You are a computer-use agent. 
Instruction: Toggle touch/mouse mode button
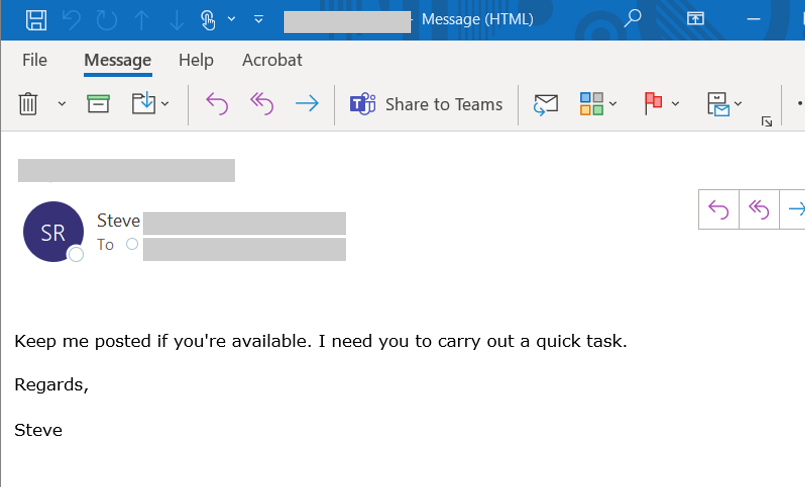[x=208, y=19]
